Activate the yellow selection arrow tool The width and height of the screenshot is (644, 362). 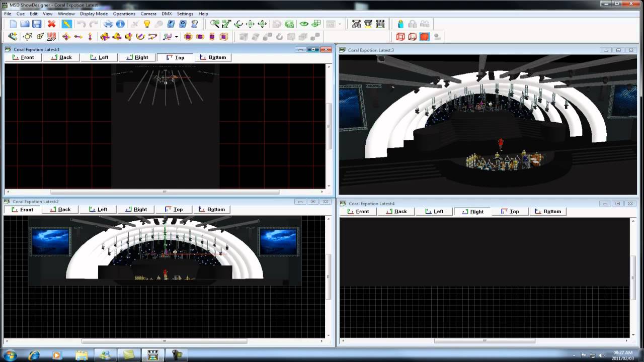point(66,24)
